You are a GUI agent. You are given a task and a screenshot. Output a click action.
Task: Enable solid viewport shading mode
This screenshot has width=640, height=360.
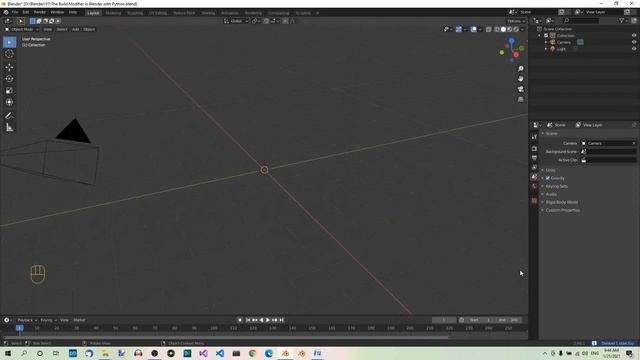(503, 29)
